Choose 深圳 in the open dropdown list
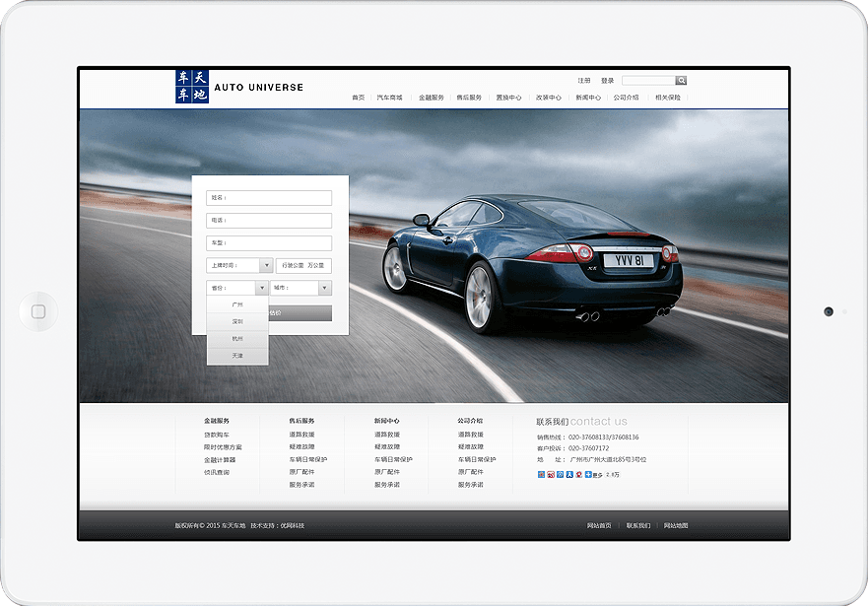Viewport: 868px width, 606px height. click(237, 321)
